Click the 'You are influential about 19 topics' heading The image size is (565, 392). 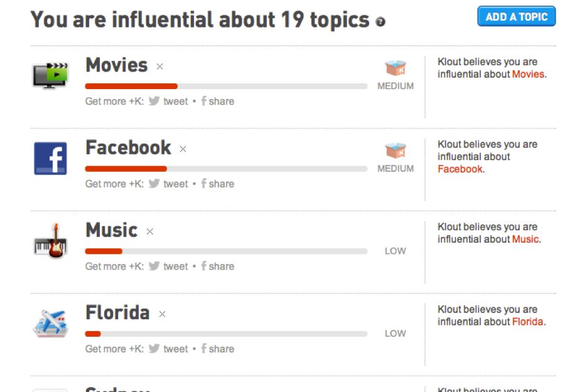click(x=200, y=20)
